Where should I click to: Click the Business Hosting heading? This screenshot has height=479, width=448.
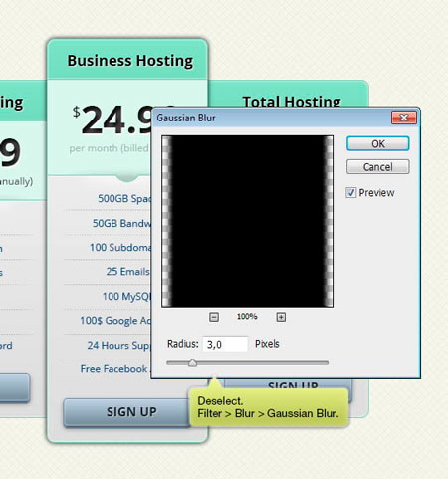(130, 61)
